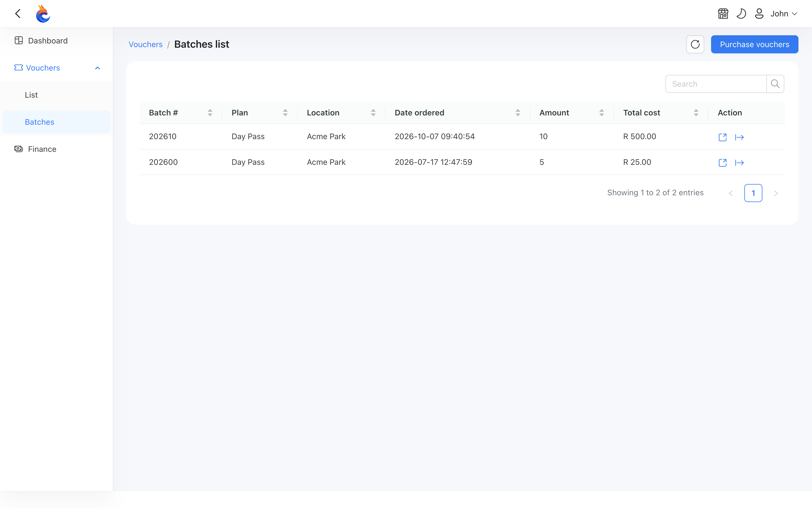
Task: Click the search magnifier button
Action: point(775,84)
